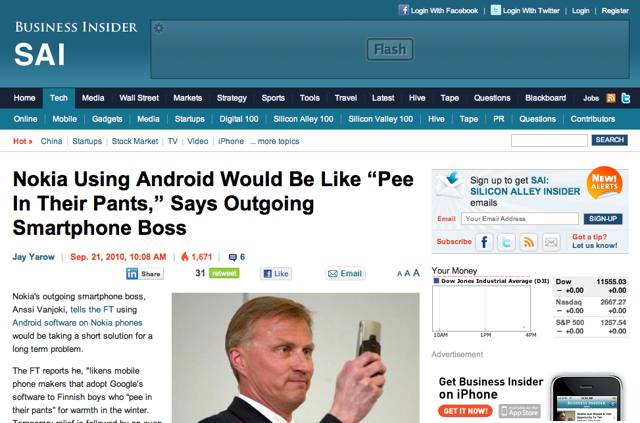Click the speech bubble comments icon

[x=233, y=257]
